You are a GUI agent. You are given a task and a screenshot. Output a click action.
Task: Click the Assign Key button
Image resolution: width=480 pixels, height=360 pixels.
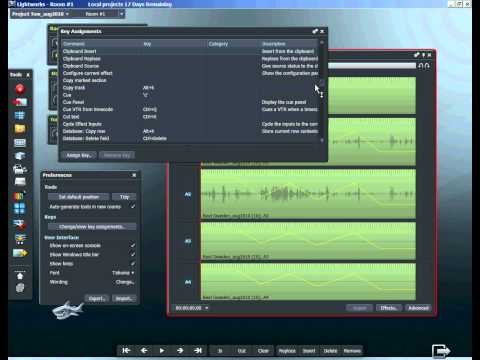coord(79,155)
